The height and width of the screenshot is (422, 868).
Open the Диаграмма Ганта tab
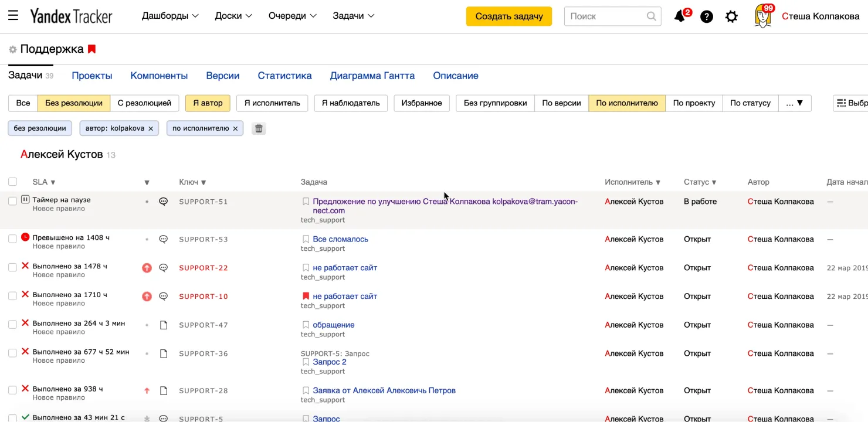tap(372, 75)
